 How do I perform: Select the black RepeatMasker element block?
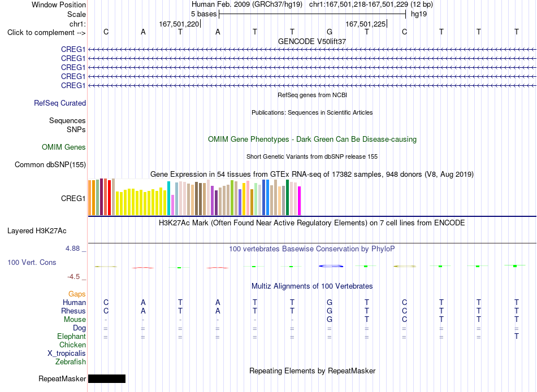[x=107, y=378]
